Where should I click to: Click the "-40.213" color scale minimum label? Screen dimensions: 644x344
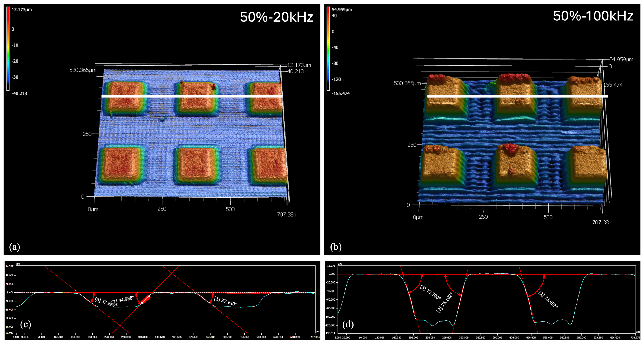click(x=19, y=94)
